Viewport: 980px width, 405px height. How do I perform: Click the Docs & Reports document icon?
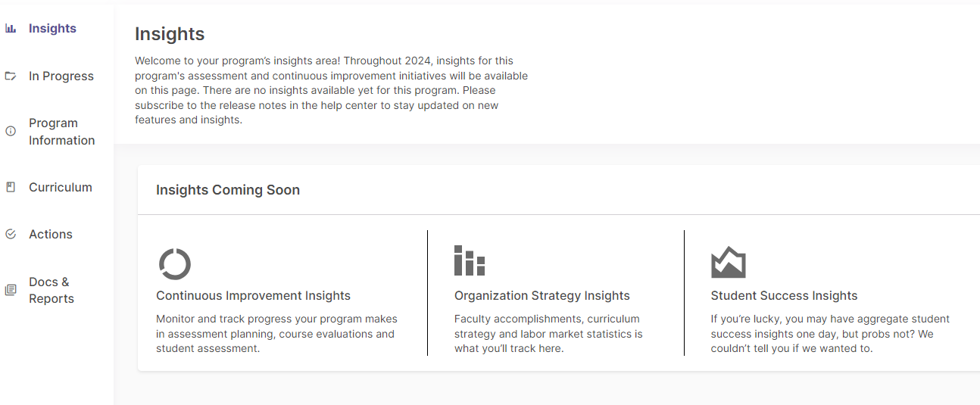11,290
